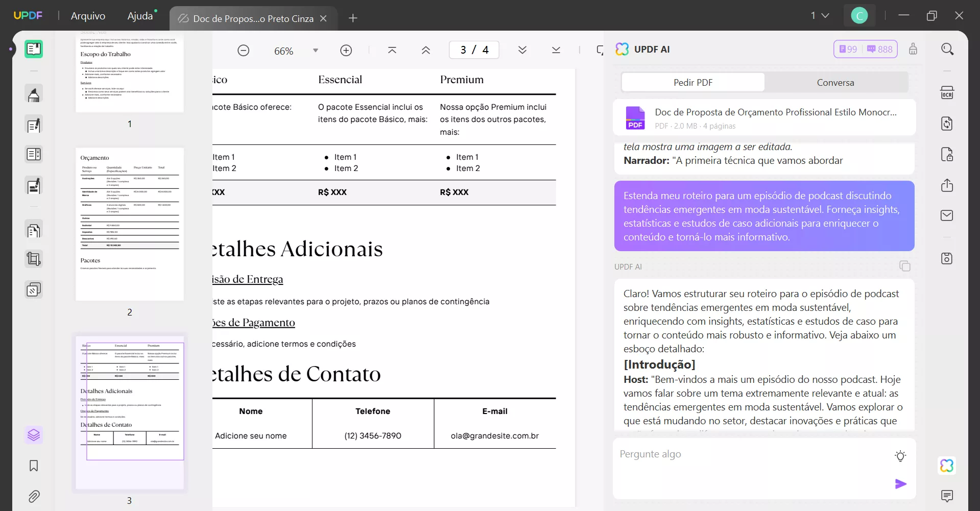Select the Pedir PDF tab
Viewport: 980px width, 511px height.
(x=692, y=82)
